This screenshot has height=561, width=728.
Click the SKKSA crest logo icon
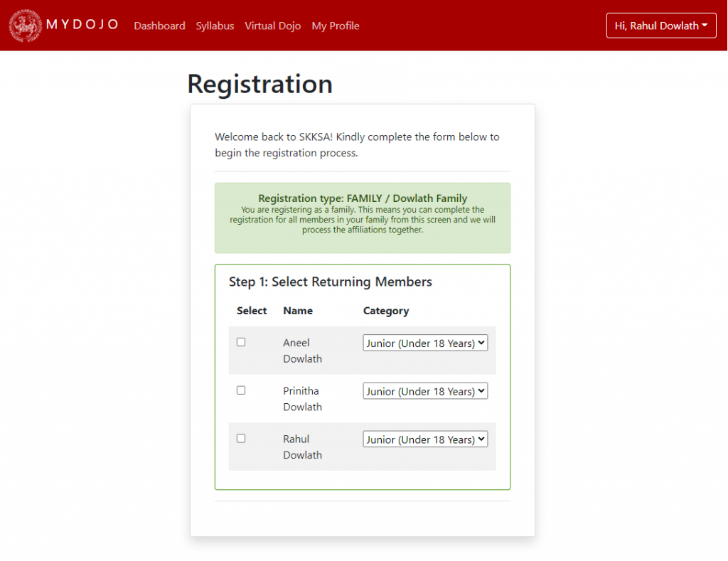click(x=25, y=26)
